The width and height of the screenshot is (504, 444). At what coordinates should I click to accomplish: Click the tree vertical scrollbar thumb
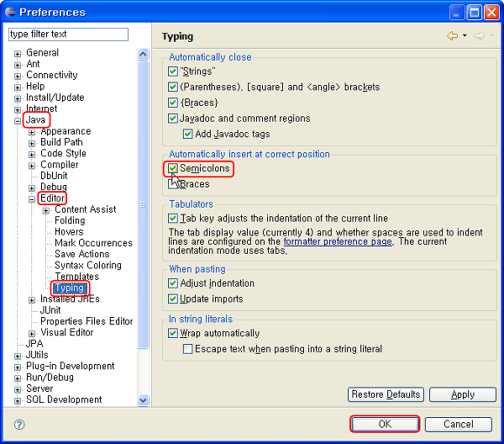point(143,204)
